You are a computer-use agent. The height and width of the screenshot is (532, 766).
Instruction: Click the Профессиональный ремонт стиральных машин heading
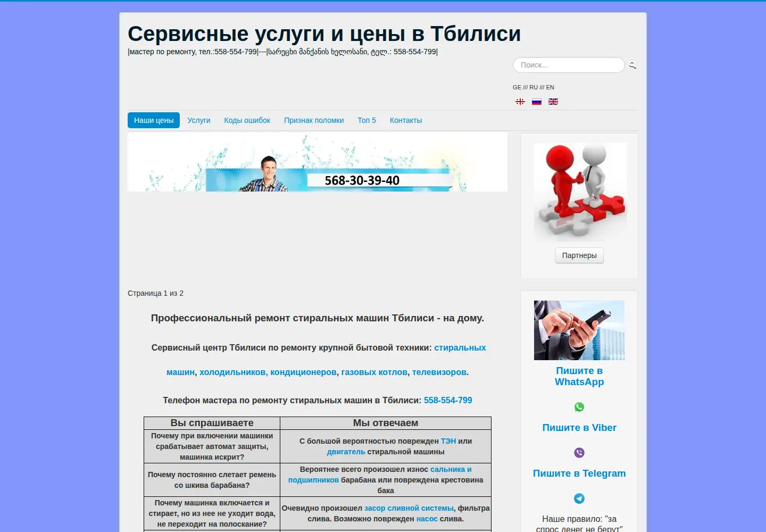[x=318, y=318]
